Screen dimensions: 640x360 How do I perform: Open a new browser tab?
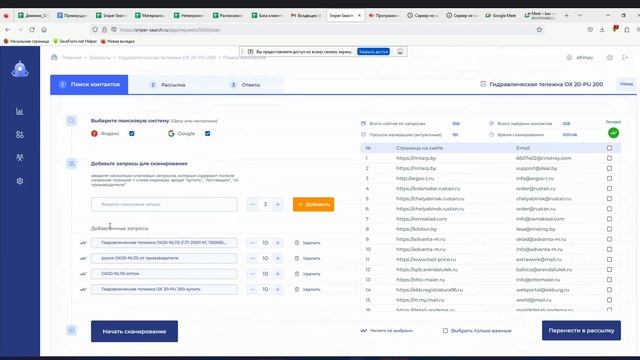(x=567, y=15)
